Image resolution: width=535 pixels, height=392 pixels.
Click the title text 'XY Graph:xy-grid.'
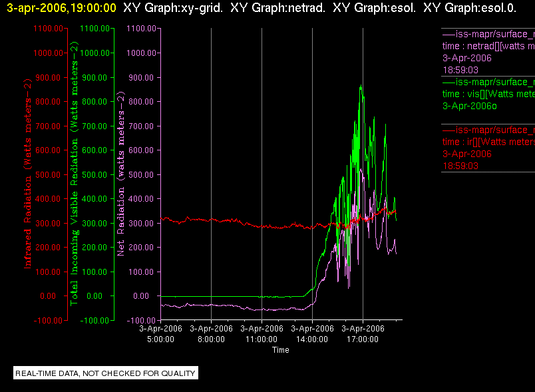point(173,8)
